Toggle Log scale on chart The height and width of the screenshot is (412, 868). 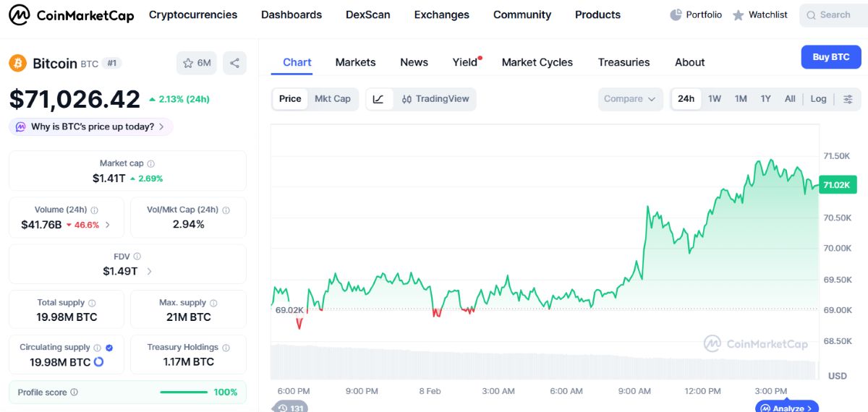(x=818, y=99)
